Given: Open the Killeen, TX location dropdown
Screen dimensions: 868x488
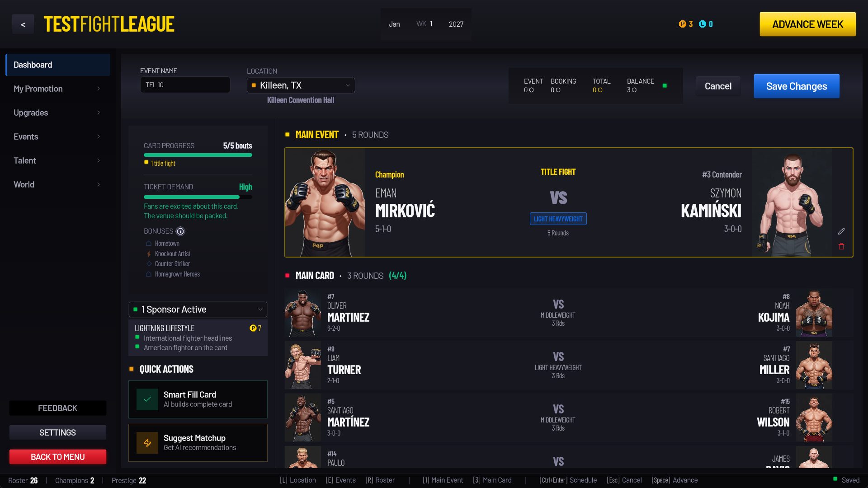Looking at the screenshot, I should click(x=301, y=85).
